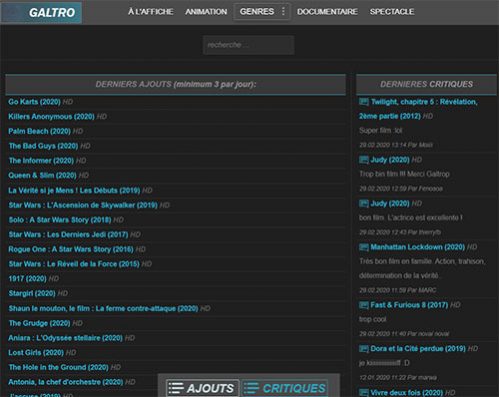
Task: Open the 1917 (2020) movie link
Action: click(27, 278)
